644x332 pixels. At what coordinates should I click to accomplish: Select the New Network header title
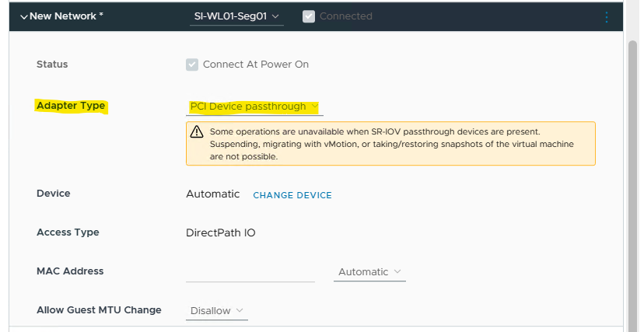pyautogui.click(x=67, y=16)
